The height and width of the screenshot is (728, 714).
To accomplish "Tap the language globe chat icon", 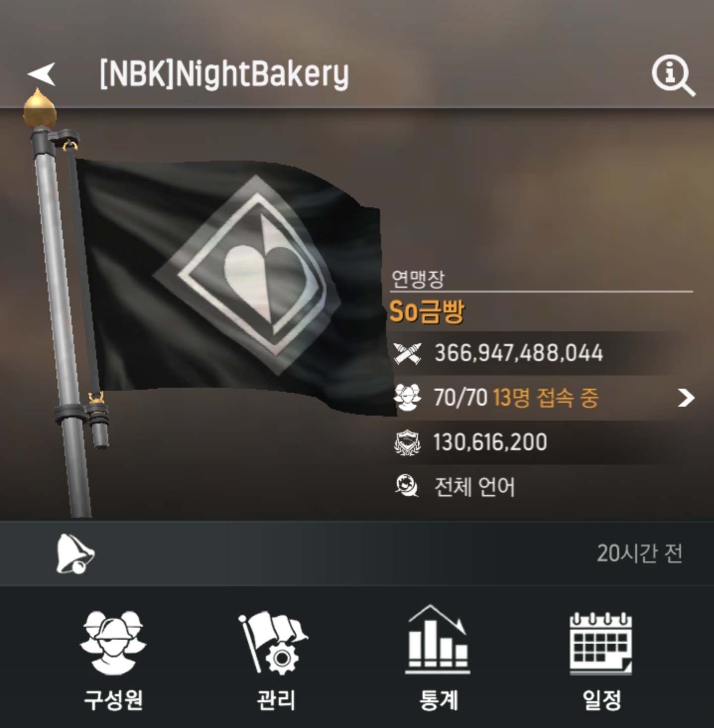I will click(407, 486).
